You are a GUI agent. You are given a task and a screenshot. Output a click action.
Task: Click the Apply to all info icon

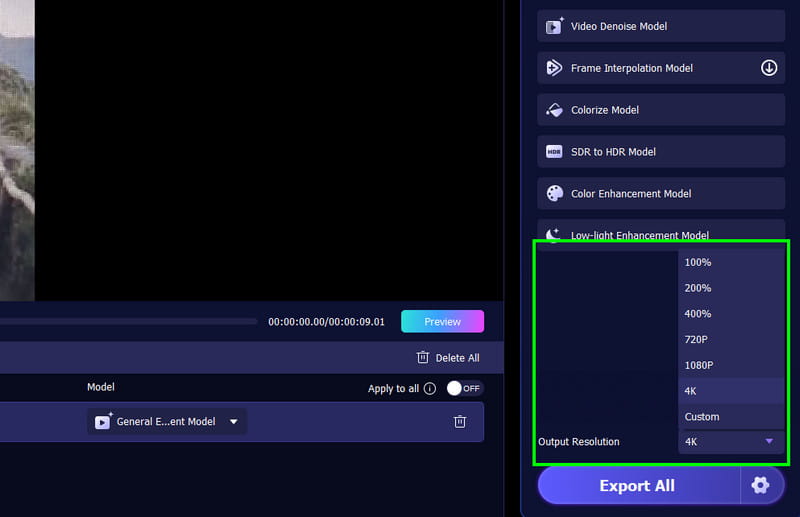point(430,388)
